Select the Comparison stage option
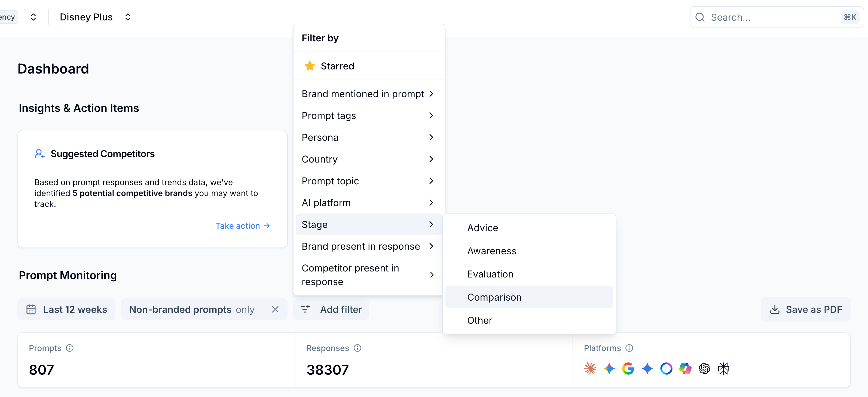The image size is (868, 397). [529, 297]
